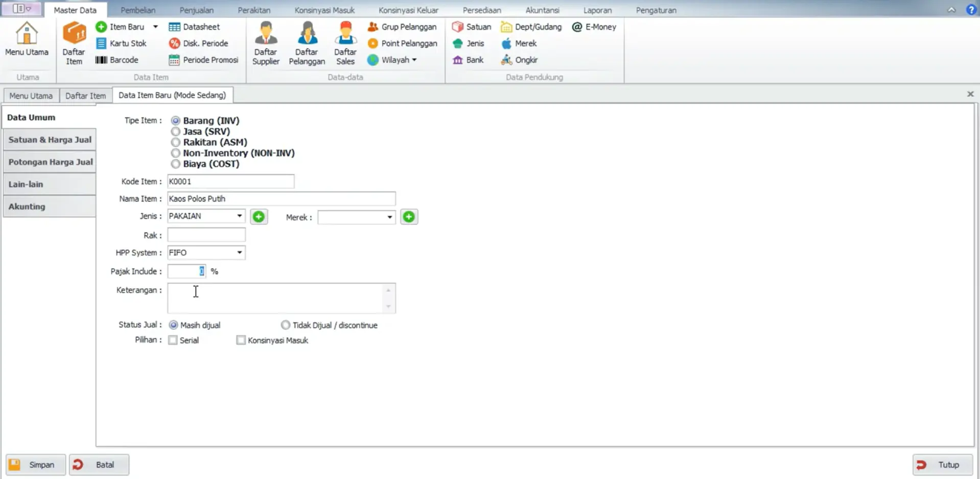The height and width of the screenshot is (479, 980).
Task: Expand the Jenis dropdown showing PAKAIAN
Action: tap(239, 216)
